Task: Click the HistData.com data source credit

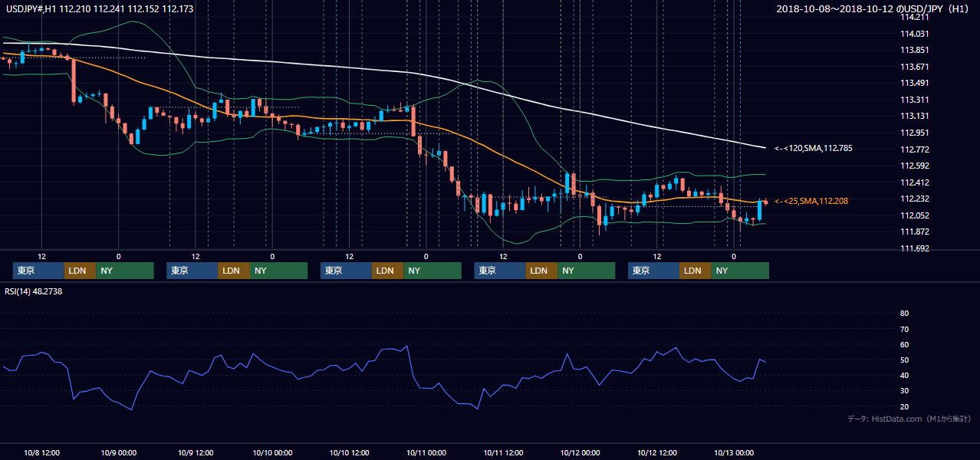Action: point(909,419)
